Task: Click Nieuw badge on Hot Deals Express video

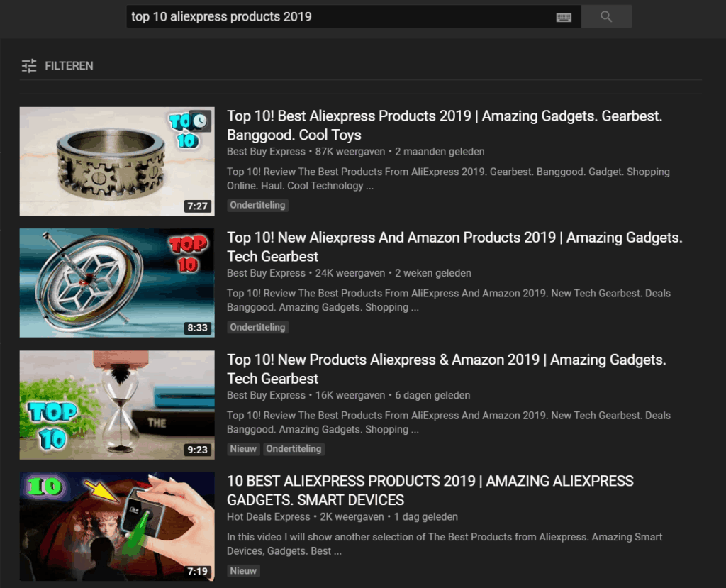Action: pos(243,571)
